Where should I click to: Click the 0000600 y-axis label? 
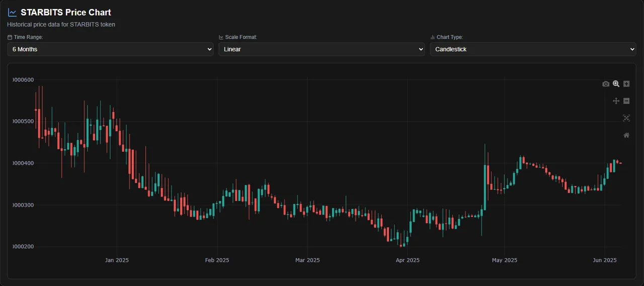[x=23, y=79]
